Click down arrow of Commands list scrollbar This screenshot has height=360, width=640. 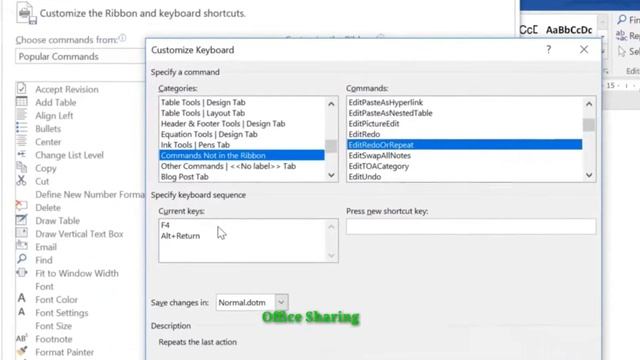click(589, 175)
